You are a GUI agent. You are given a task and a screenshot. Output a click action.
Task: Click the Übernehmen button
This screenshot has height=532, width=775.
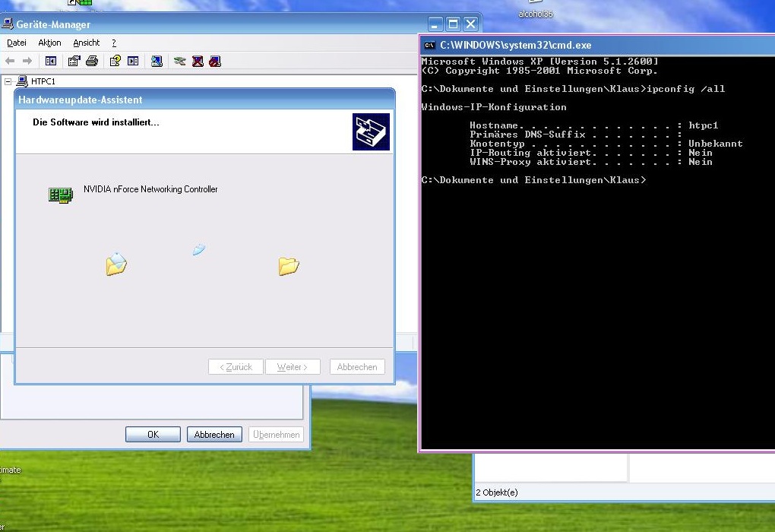(276, 434)
